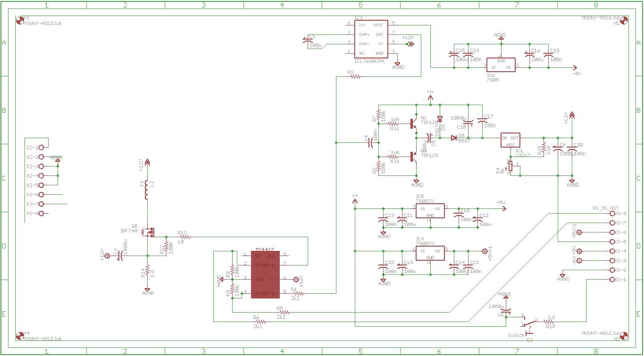Select resistor R6 symbol

coord(260,322)
